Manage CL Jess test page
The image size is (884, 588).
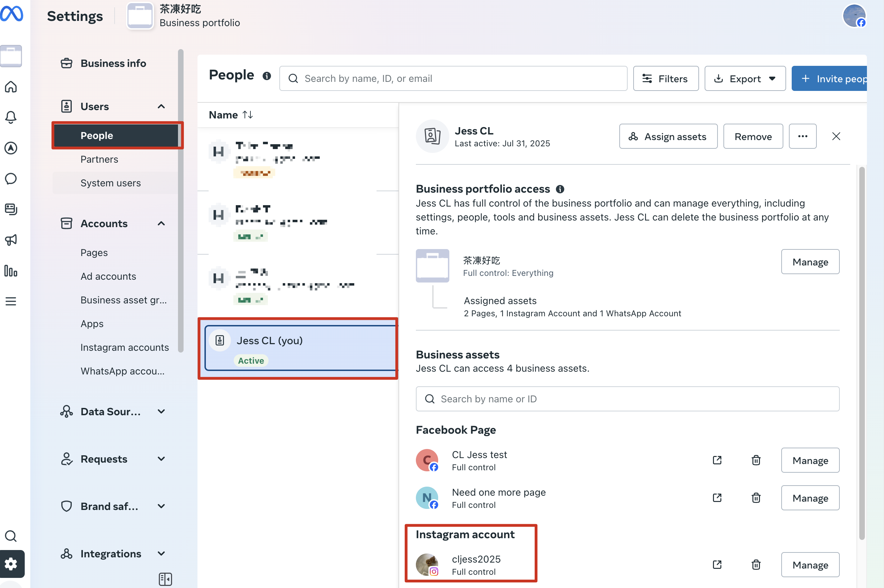tap(810, 460)
